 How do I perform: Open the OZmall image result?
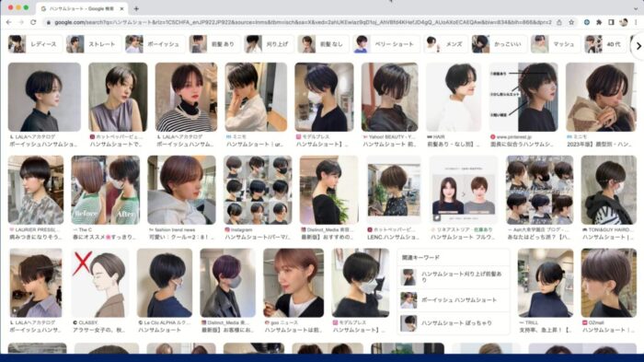point(609,283)
